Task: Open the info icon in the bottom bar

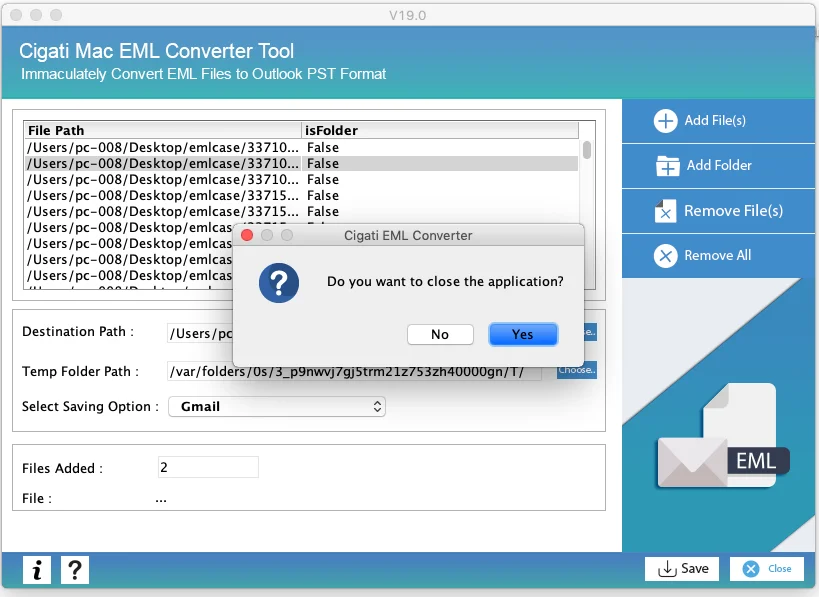Action: pos(37,569)
